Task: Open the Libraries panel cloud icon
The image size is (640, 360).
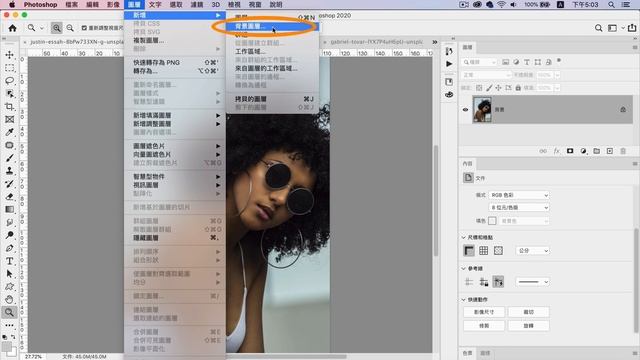Action: pyautogui.click(x=449, y=95)
